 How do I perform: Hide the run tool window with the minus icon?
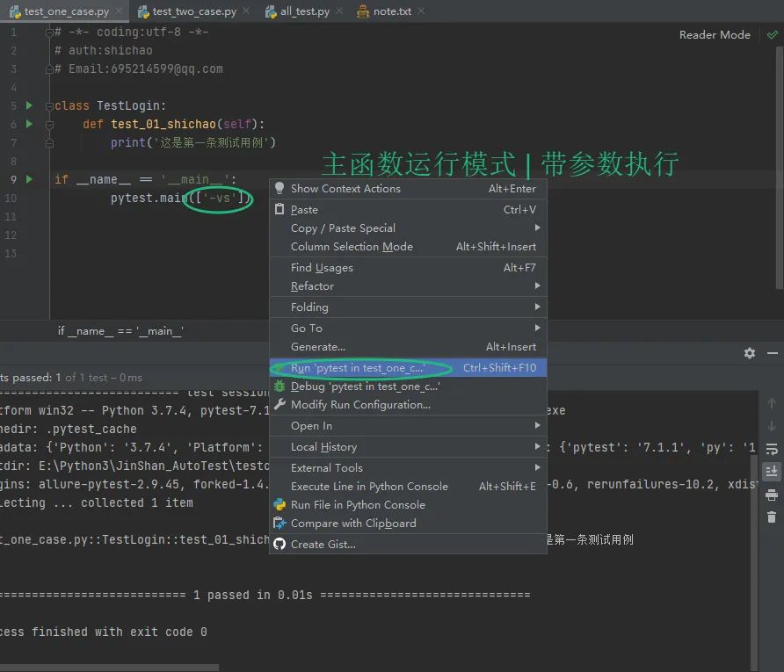point(772,353)
